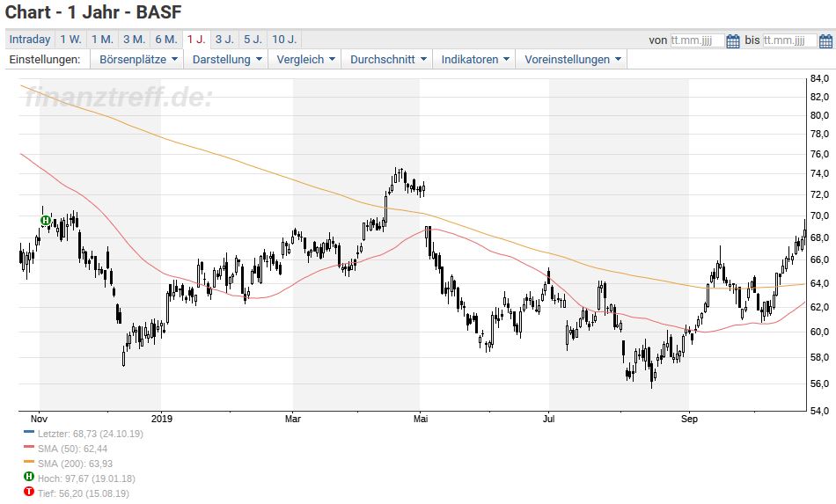Viewport: 836px width, 504px height.
Task: Click the 54,0 value on the price axis
Action: (x=819, y=411)
